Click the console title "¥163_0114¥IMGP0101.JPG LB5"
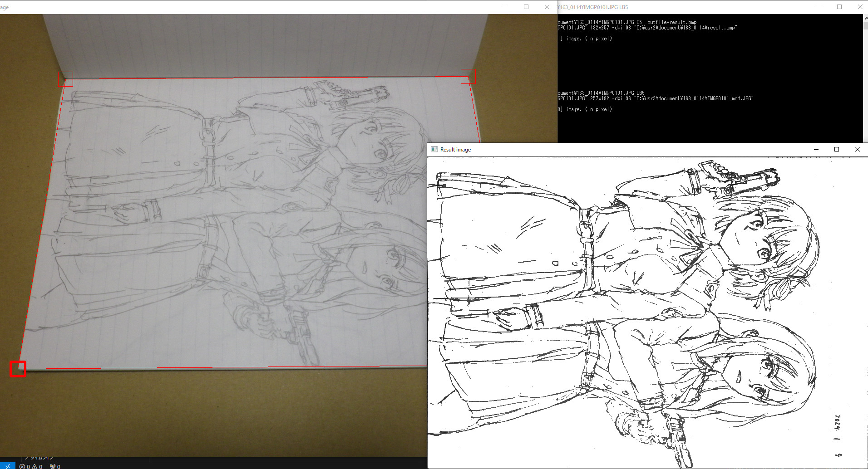The width and height of the screenshot is (868, 469). point(593,7)
